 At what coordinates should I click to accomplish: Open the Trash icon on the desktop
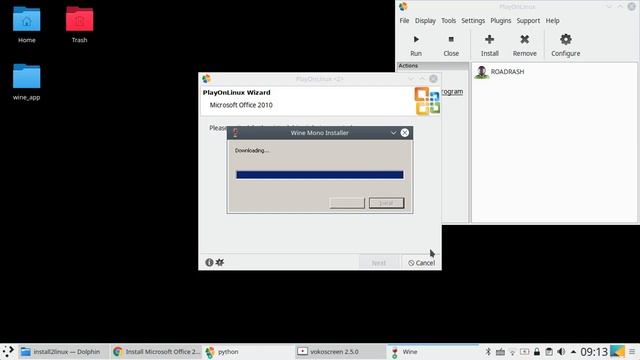[79, 24]
